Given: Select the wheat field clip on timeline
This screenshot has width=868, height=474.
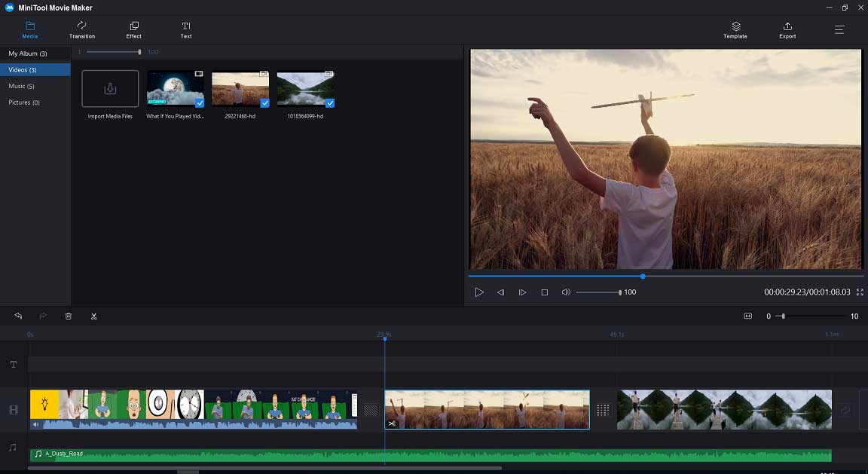Looking at the screenshot, I should [487, 409].
